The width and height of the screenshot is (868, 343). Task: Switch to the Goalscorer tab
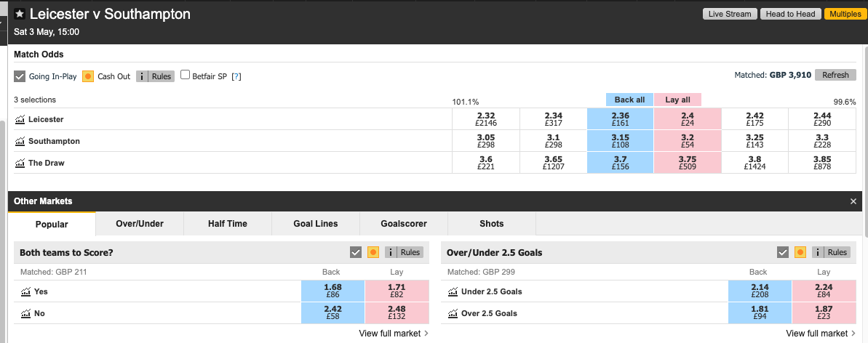coord(404,224)
